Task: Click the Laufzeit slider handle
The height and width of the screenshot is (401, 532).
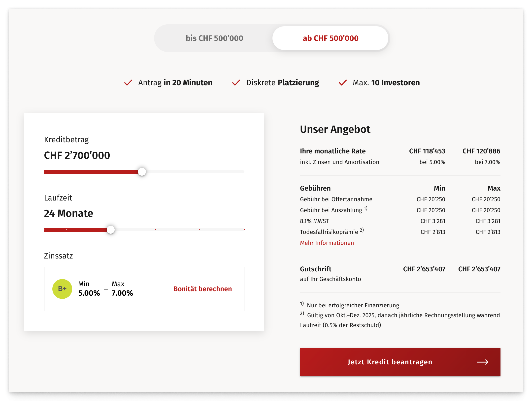Action: (111, 230)
